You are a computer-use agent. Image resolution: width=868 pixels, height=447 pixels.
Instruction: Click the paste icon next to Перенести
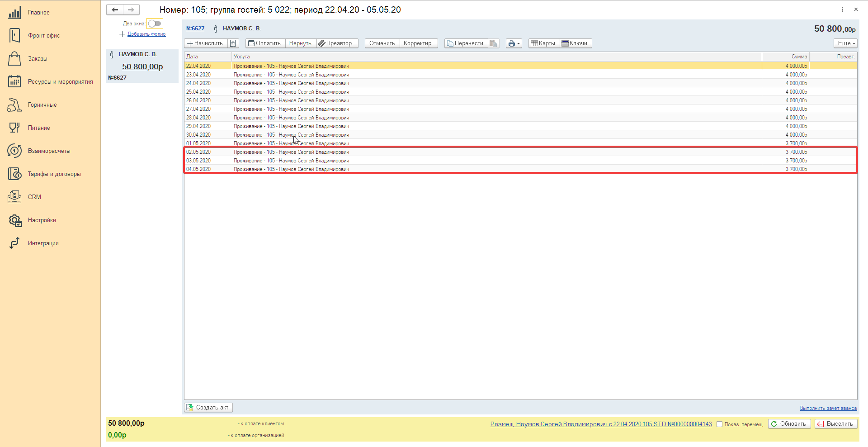[493, 43]
